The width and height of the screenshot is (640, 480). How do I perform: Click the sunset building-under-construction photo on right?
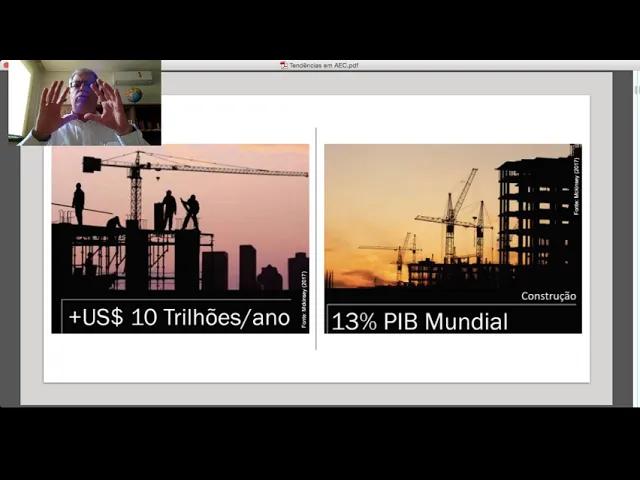point(453,239)
